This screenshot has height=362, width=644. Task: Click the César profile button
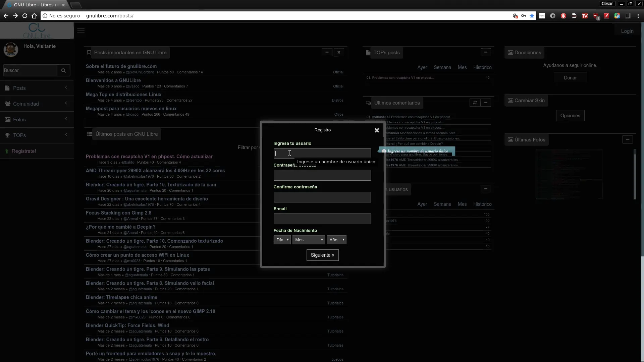pos(607,4)
